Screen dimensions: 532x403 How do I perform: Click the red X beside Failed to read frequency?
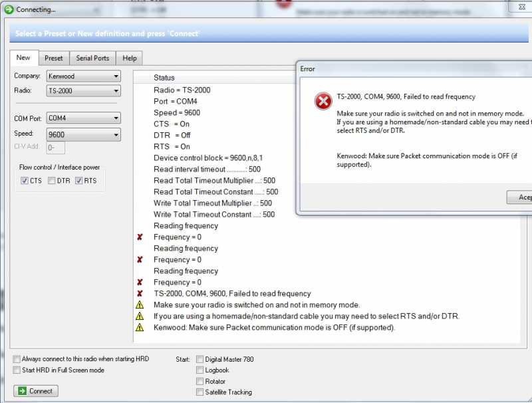(140, 294)
